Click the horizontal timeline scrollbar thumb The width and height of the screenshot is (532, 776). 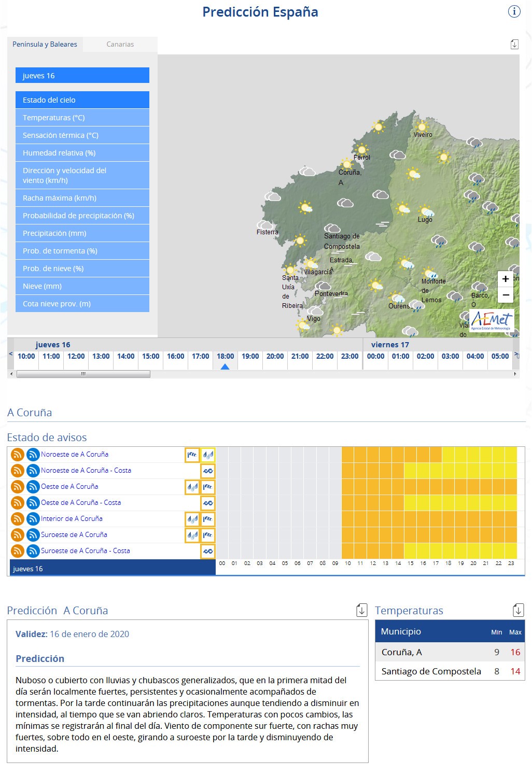point(83,374)
